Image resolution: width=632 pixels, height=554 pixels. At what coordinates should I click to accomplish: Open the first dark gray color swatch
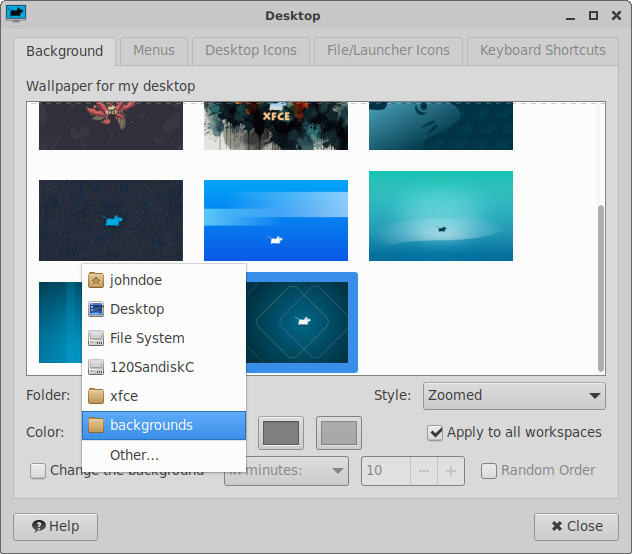[x=281, y=433]
